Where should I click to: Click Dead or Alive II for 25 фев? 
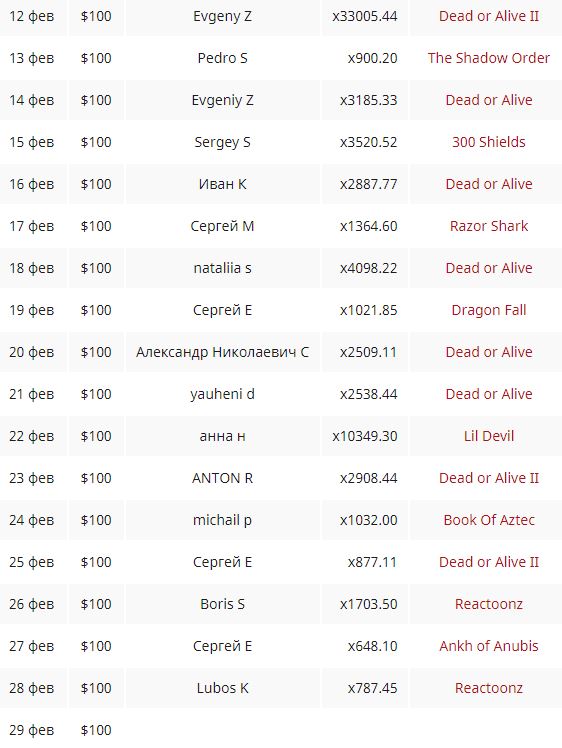(489, 562)
